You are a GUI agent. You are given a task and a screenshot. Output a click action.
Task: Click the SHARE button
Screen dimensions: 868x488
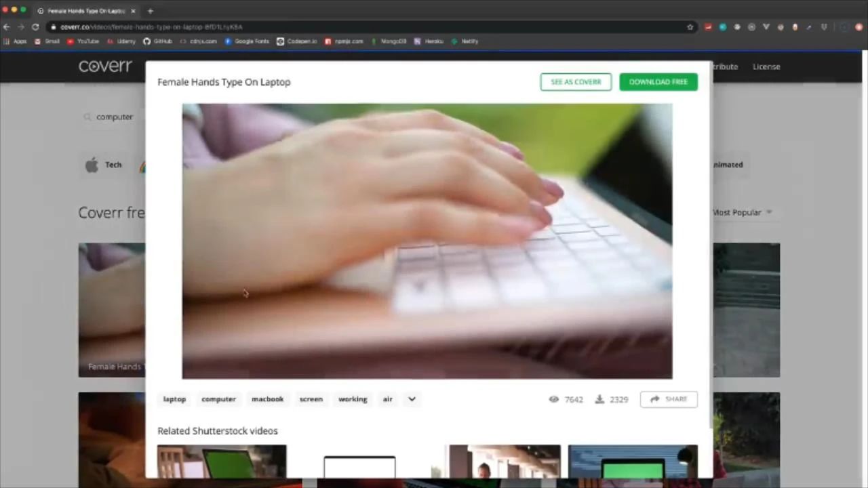click(x=669, y=399)
